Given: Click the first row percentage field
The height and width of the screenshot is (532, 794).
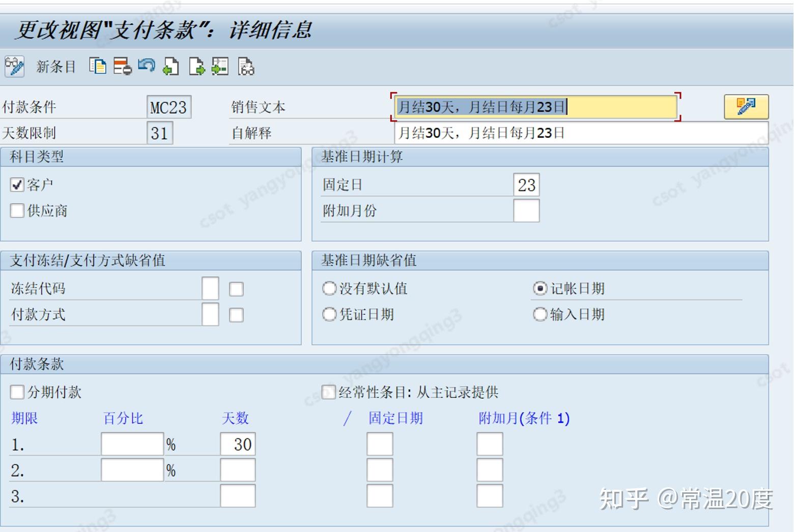Looking at the screenshot, I should [x=131, y=444].
